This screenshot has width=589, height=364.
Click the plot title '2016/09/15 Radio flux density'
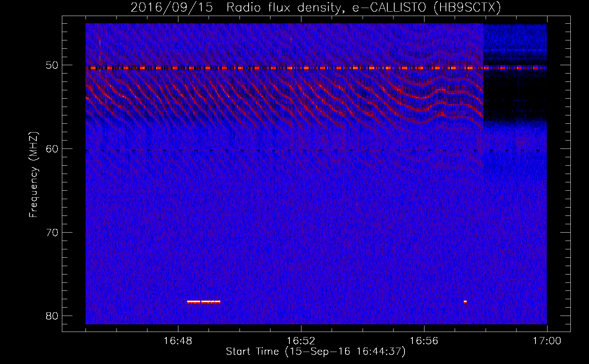(316, 7)
